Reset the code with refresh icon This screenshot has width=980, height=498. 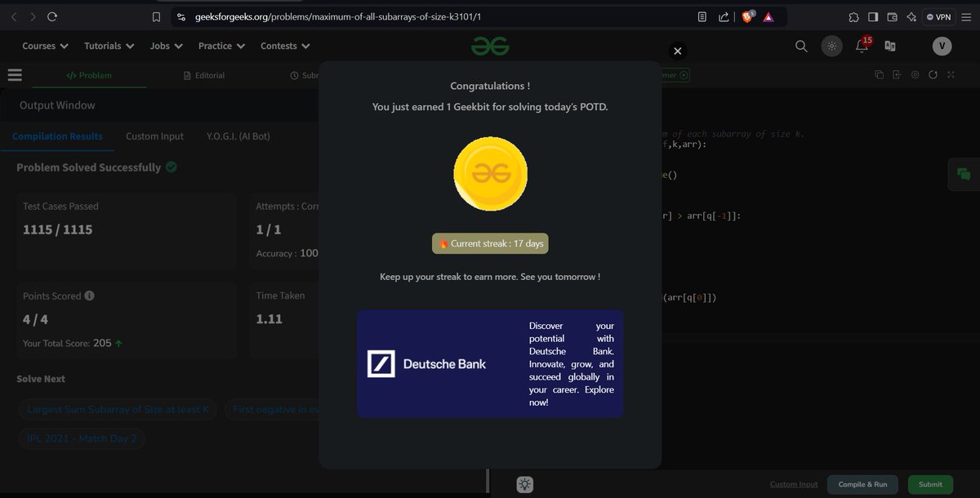coord(933,75)
